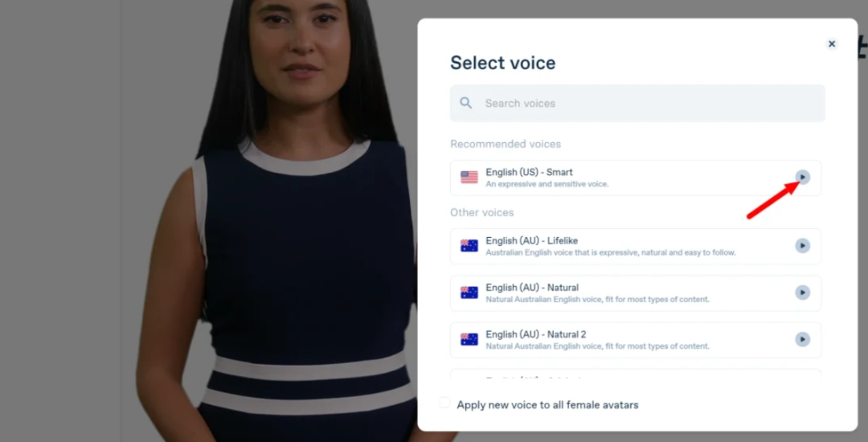The height and width of the screenshot is (442, 868).
Task: Play preview of English (US) Smart voice
Action: click(x=802, y=177)
